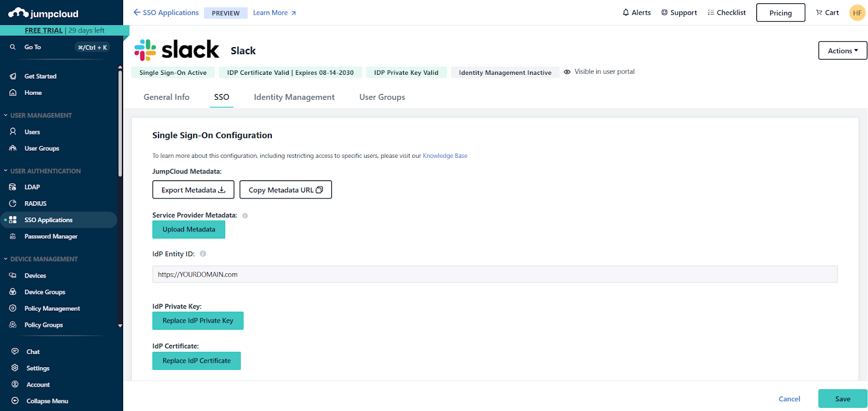This screenshot has height=411, width=868.
Task: Go back to SSO Applications
Action: pos(166,12)
